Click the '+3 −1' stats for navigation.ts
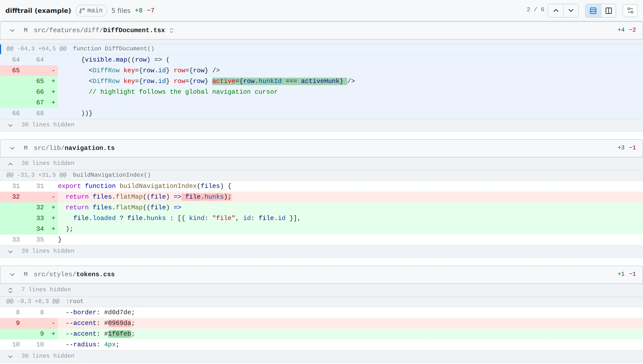 click(627, 148)
